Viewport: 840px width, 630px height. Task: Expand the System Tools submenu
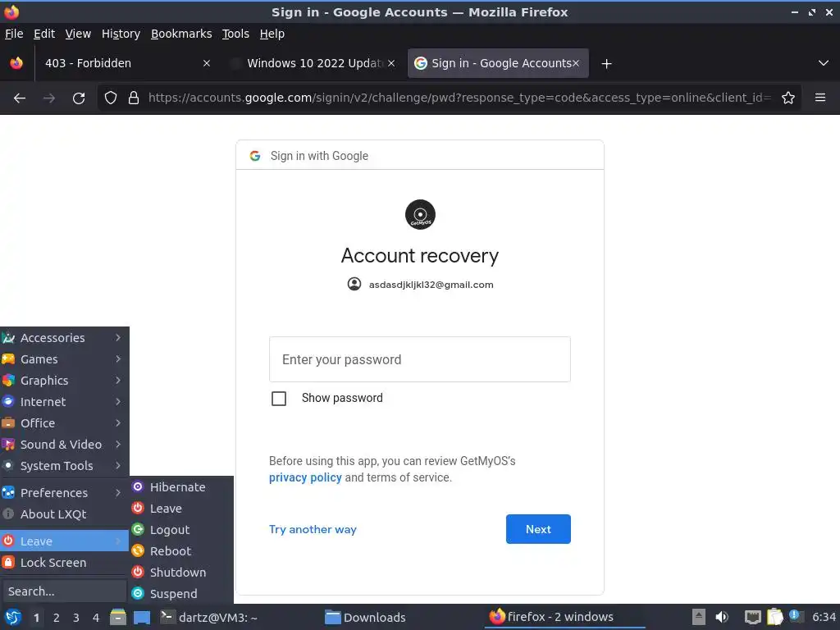[64, 466]
